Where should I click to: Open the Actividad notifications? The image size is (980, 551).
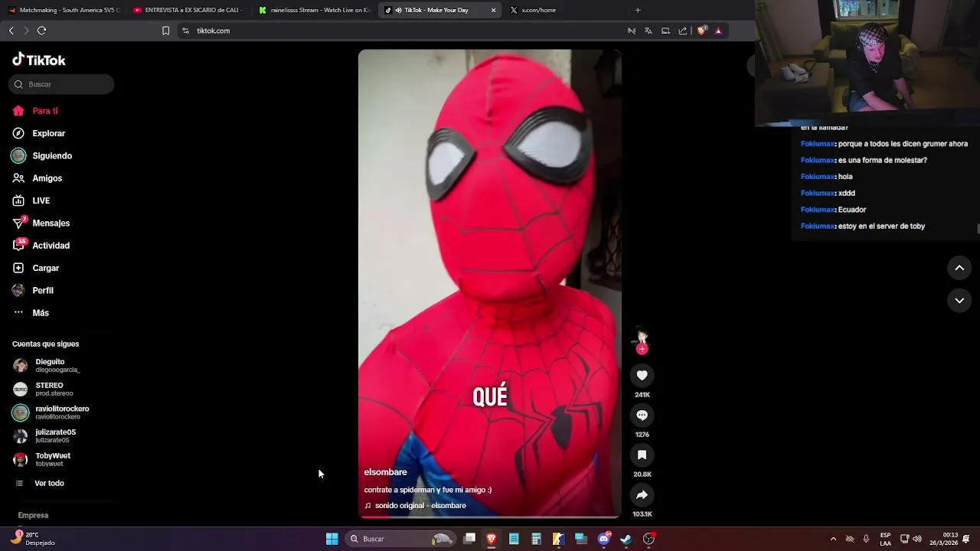(x=41, y=246)
